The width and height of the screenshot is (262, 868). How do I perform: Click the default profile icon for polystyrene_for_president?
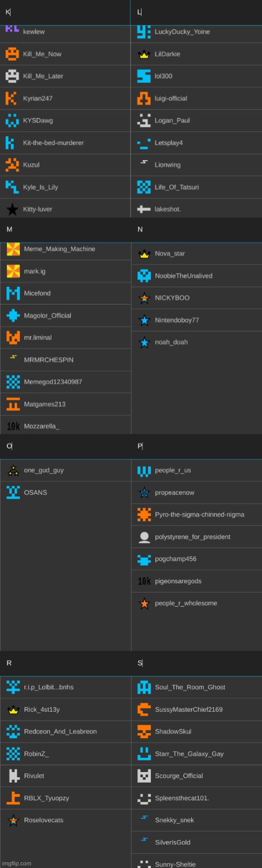[144, 537]
